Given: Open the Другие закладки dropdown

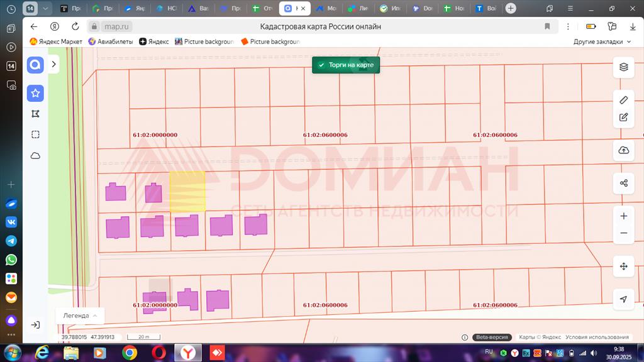Looking at the screenshot, I should (602, 41).
